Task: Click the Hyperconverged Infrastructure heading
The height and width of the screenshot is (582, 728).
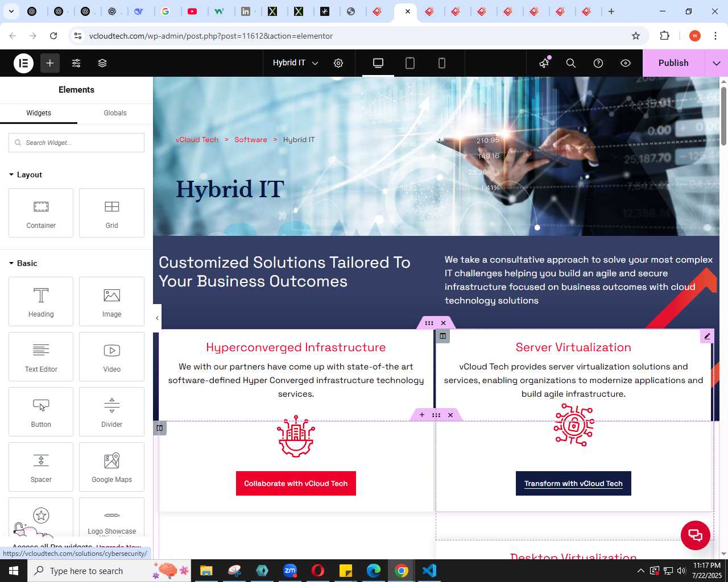Action: [x=296, y=347]
